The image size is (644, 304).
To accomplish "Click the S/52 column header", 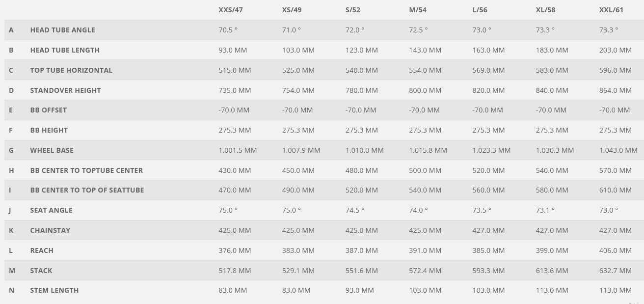I will point(353,10).
